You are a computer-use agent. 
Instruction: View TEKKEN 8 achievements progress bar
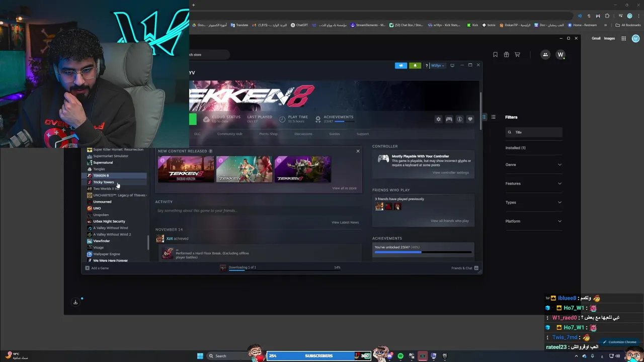[423, 252]
